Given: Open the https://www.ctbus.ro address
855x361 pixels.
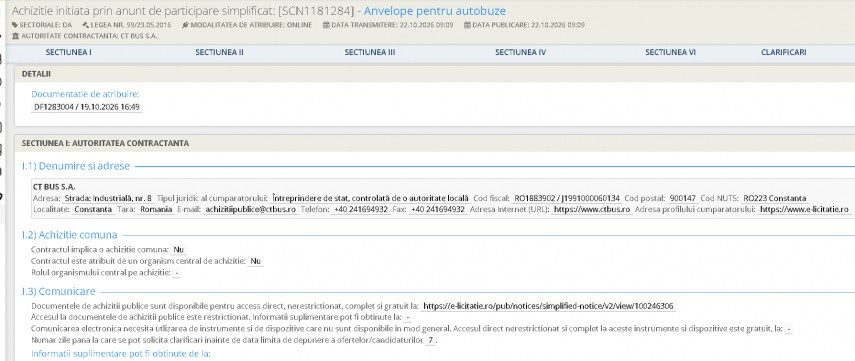Looking at the screenshot, I should (592, 209).
